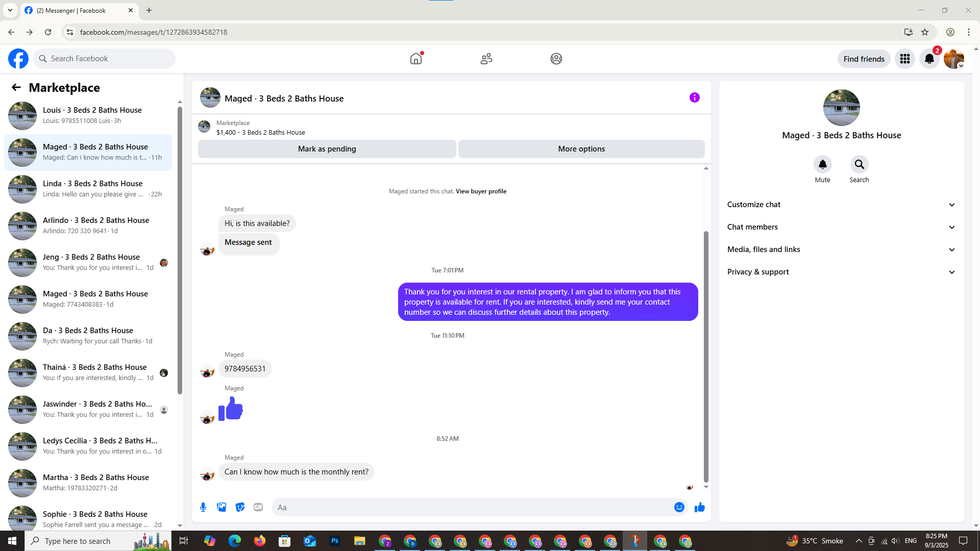980x551 pixels.
Task: Open the Facebook notifications bell
Action: tap(929, 59)
